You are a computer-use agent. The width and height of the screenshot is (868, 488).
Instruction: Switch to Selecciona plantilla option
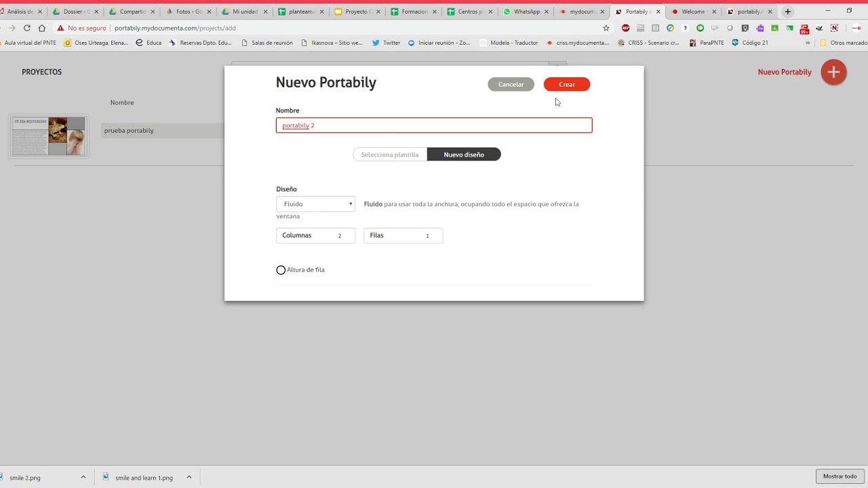pos(390,155)
